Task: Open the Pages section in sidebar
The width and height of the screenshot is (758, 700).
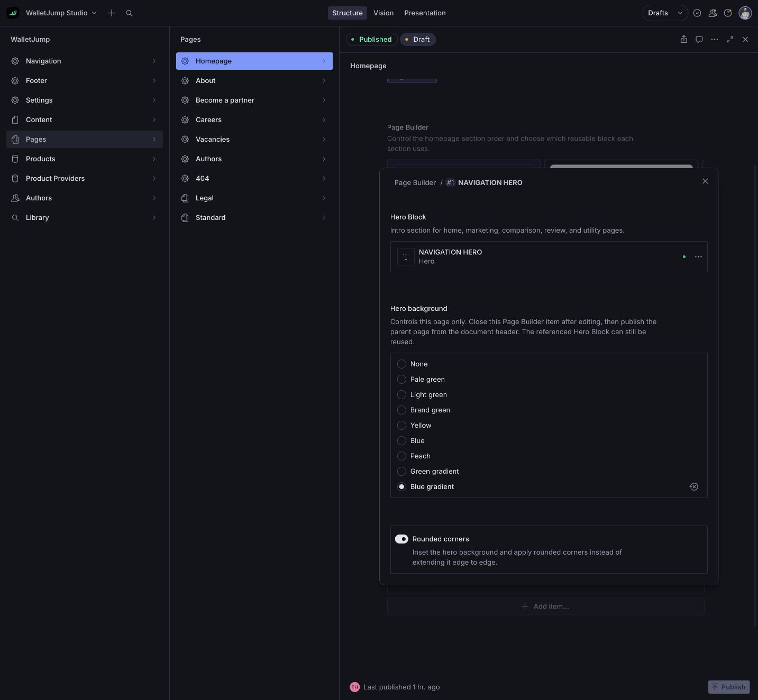Action: (85, 139)
